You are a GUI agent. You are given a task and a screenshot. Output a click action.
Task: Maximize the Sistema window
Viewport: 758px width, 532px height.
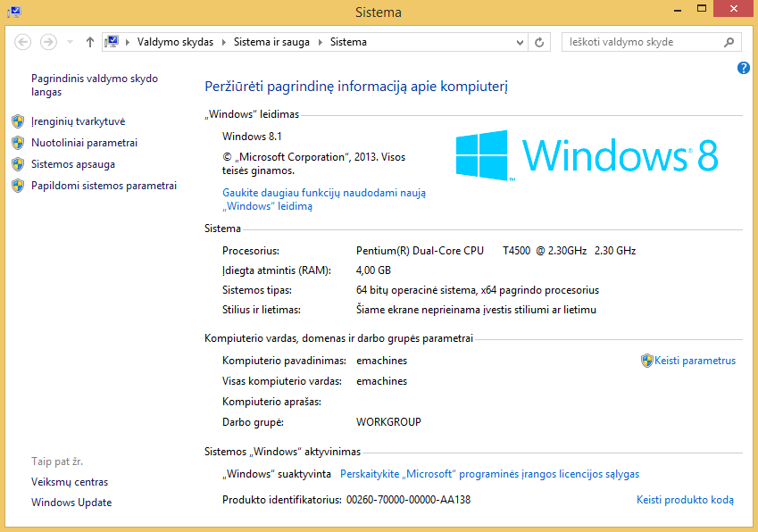coord(702,9)
